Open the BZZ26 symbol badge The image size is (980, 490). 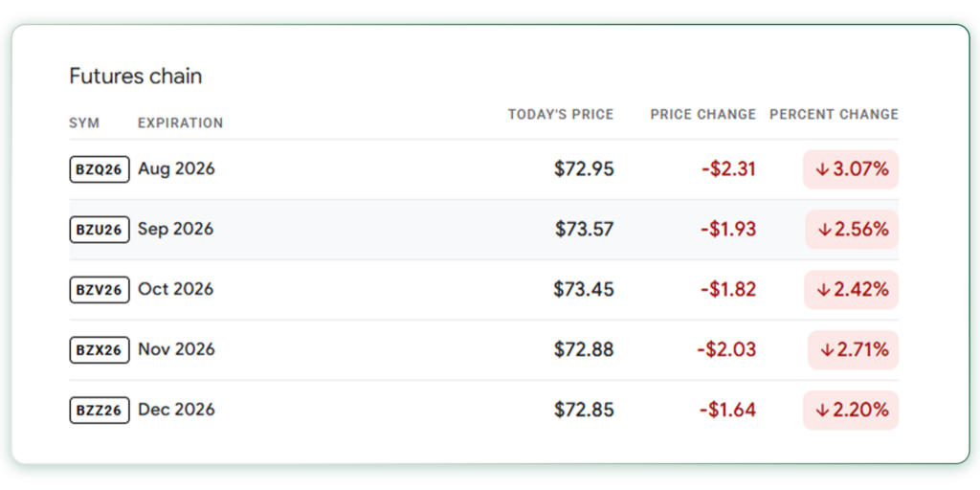(x=100, y=410)
